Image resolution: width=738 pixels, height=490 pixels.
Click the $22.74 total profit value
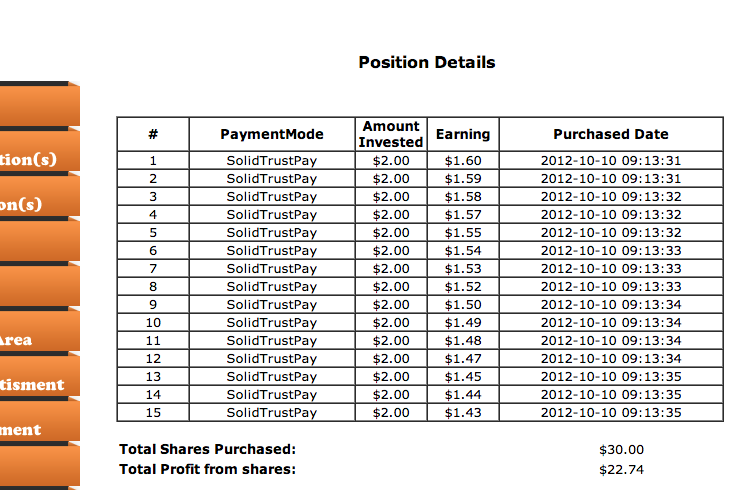[621, 469]
